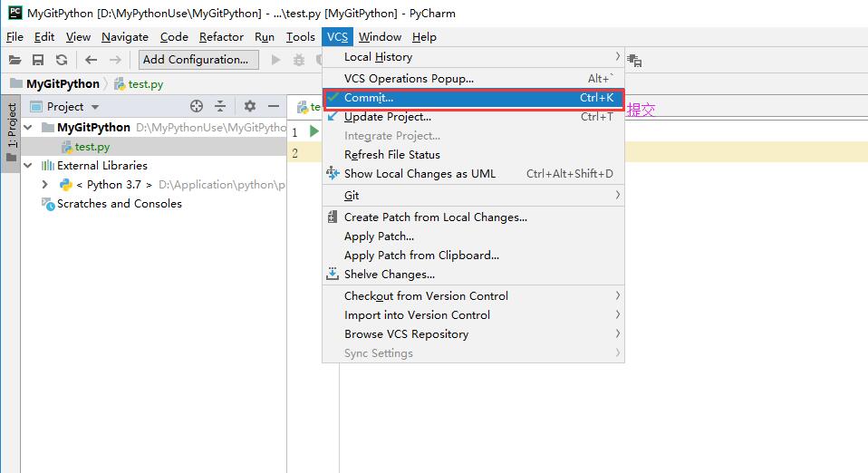
Task: Click the VCS menu header
Action: pyautogui.click(x=337, y=36)
